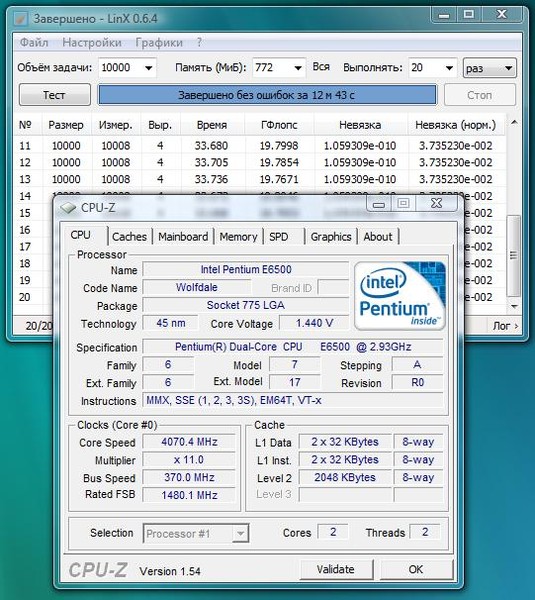Click the 1.440 V core voltage field
The width and height of the screenshot is (535, 600).
pos(314,323)
